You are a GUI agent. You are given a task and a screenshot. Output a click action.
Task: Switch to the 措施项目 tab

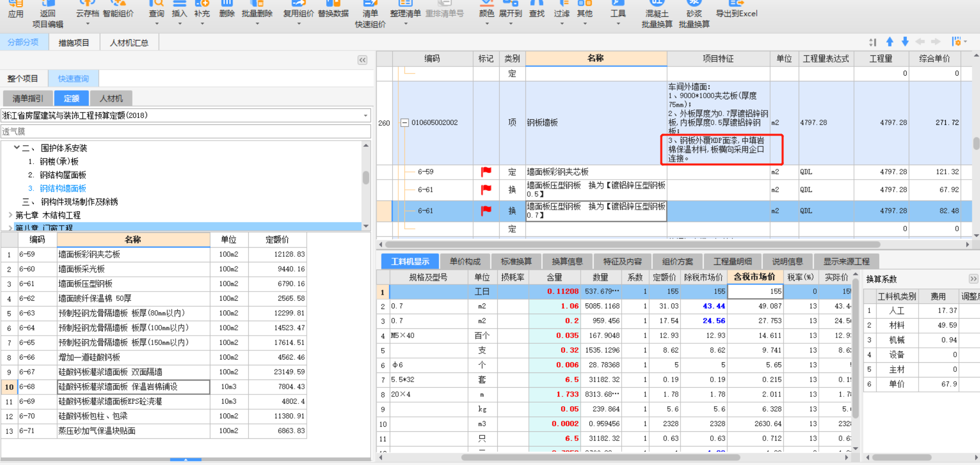tap(74, 43)
